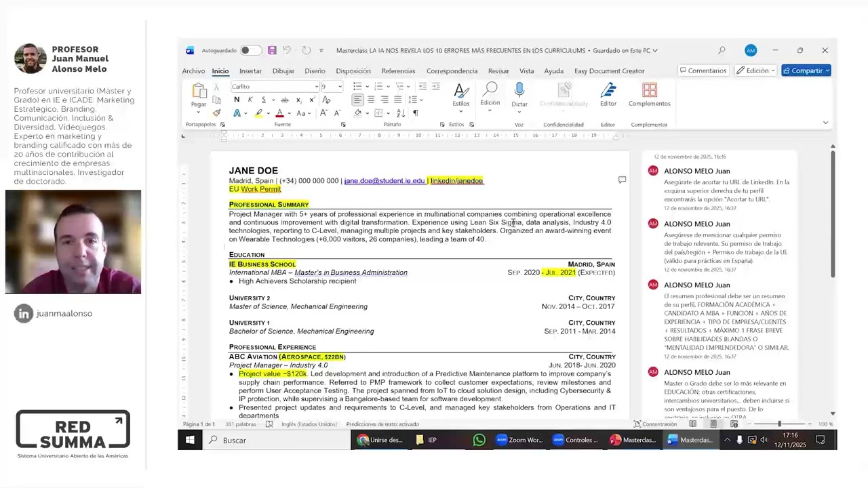This screenshot has height=488, width=868.
Task: Go to the Disposición tab
Action: [x=353, y=70]
